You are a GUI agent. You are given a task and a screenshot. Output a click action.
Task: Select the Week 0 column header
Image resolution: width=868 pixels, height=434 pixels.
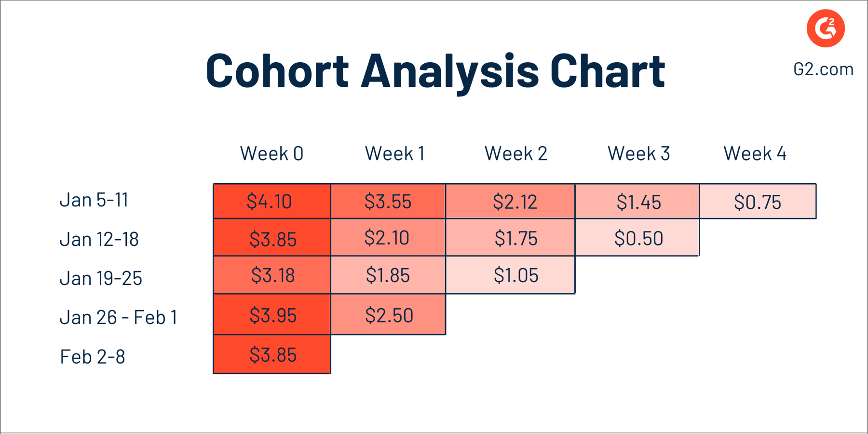[x=271, y=154]
